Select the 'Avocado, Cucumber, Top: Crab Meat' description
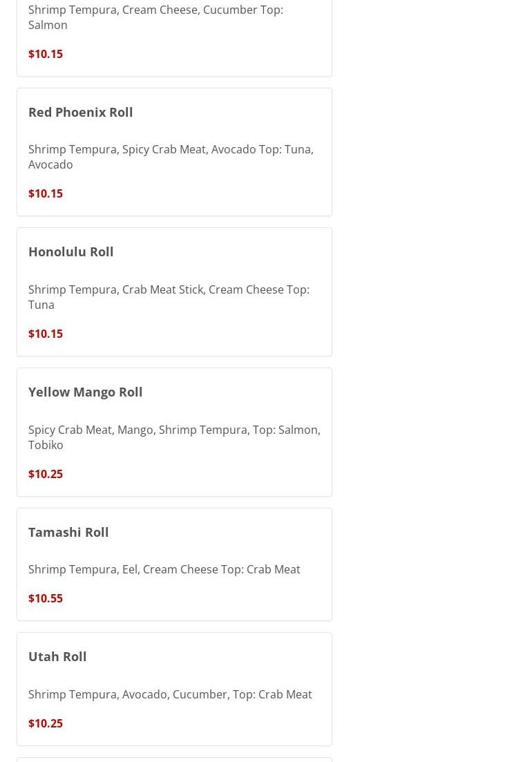The height and width of the screenshot is (762, 532). [170, 694]
